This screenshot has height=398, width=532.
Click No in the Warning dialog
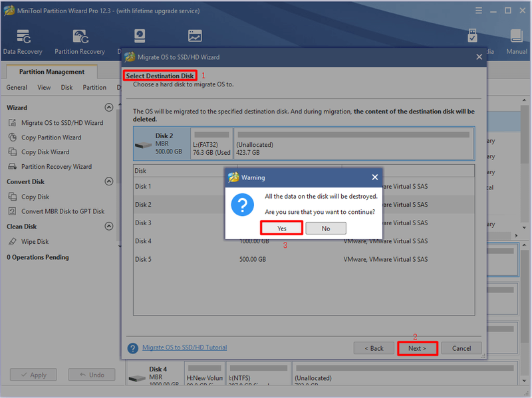point(326,228)
